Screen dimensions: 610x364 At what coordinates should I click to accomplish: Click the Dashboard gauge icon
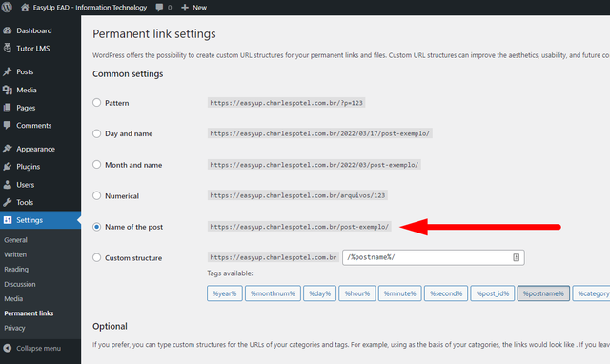tap(8, 30)
